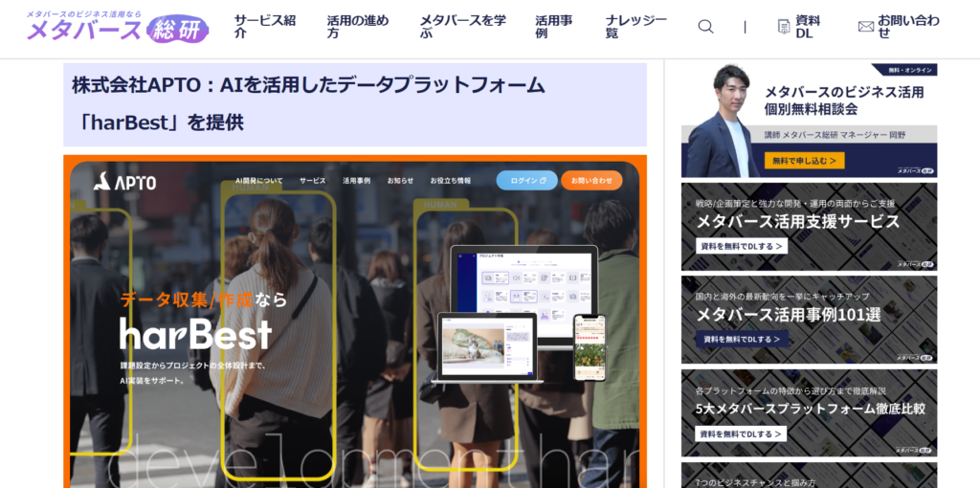Open サービス紹介 menu

click(x=265, y=26)
